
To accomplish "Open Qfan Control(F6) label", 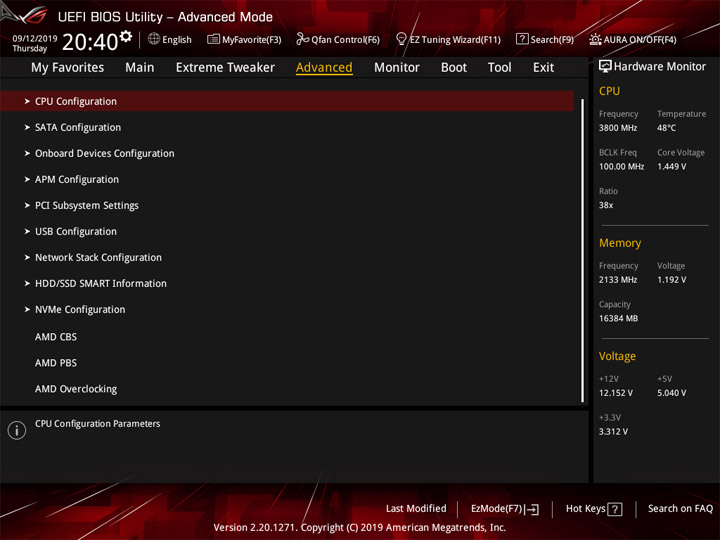I will [345, 39].
